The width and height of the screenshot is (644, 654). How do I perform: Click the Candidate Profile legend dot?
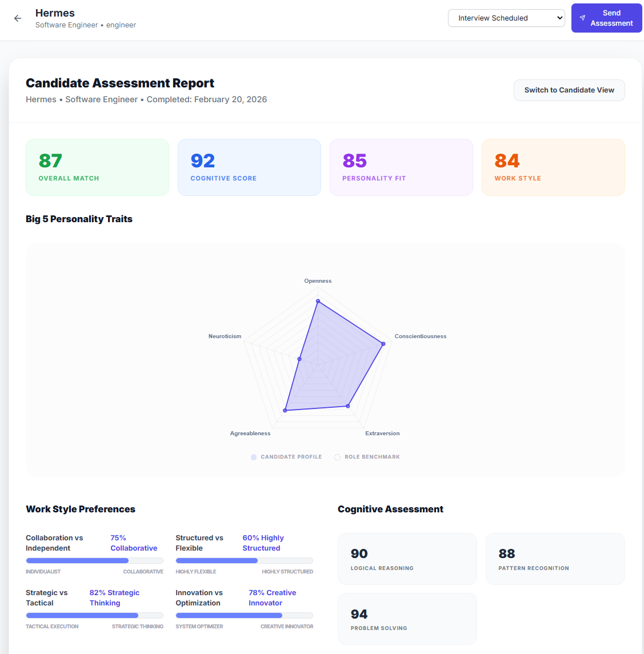253,456
